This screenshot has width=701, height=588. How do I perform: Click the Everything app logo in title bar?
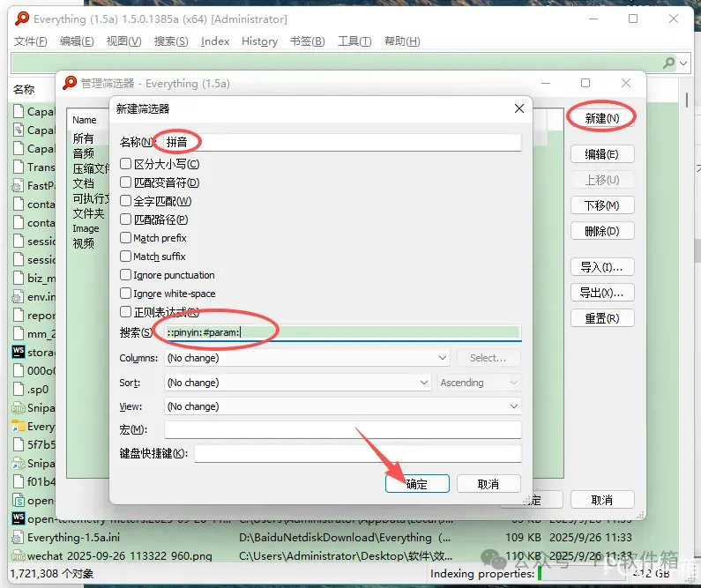[x=21, y=19]
